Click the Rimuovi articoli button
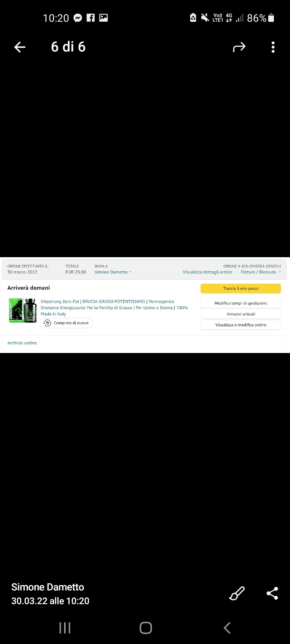 pyautogui.click(x=241, y=314)
